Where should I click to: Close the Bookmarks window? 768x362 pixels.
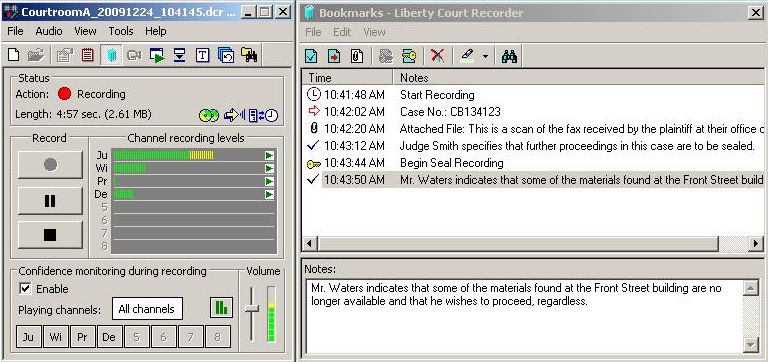pyautogui.click(x=756, y=13)
